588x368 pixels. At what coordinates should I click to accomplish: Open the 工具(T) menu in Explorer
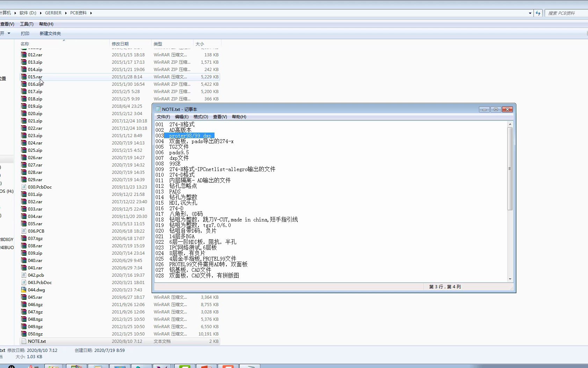pos(27,24)
